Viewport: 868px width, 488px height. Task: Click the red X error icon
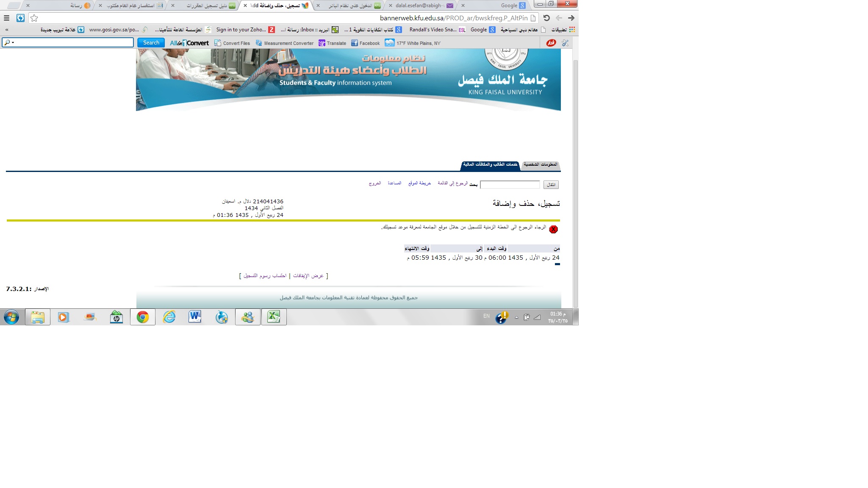553,229
